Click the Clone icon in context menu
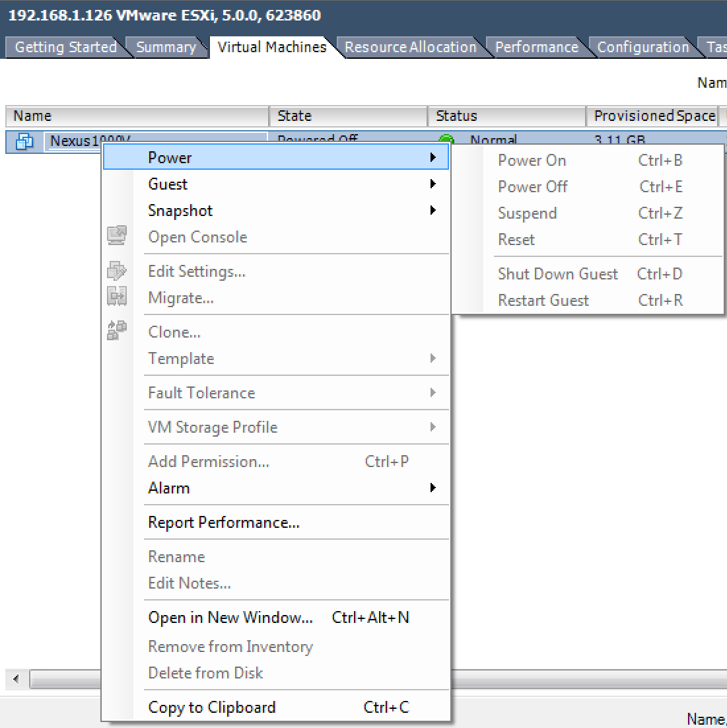727x728 pixels. [116, 330]
